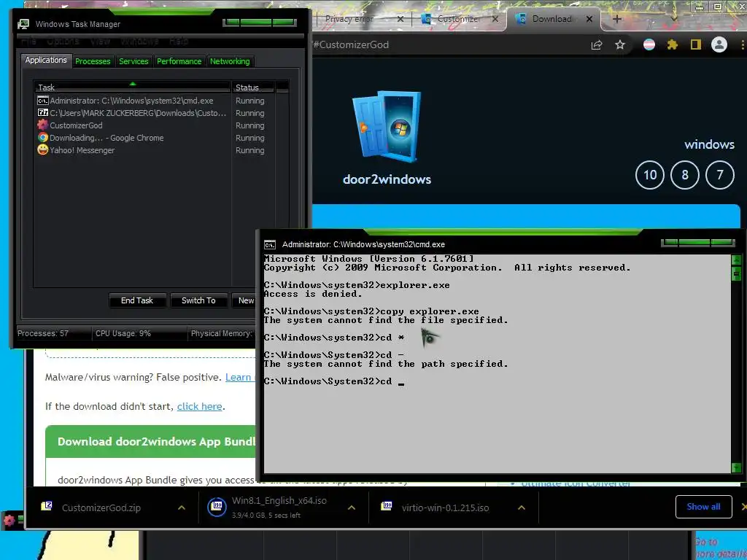Switch to Services tab

(x=134, y=61)
